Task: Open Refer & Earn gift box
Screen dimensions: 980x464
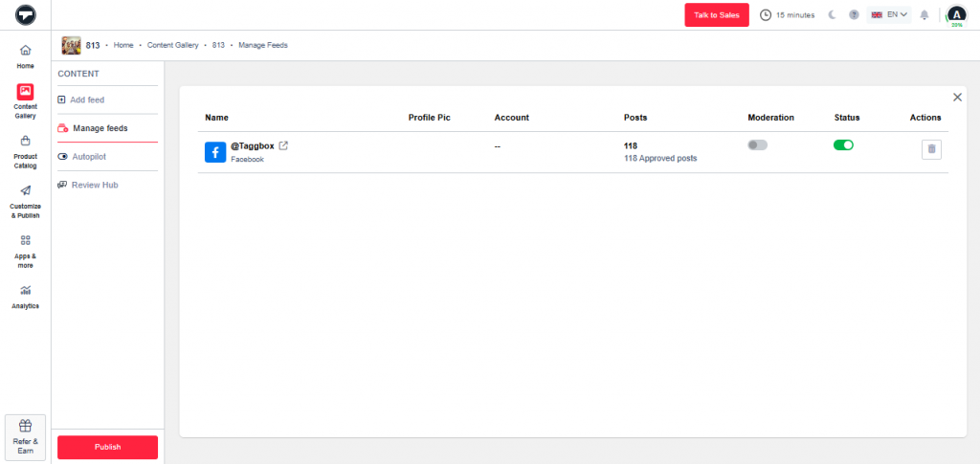Action: pos(26,437)
